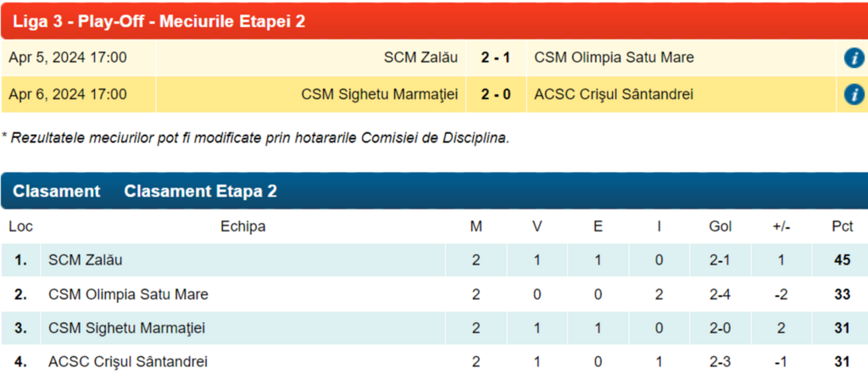Select CSM Olimpia Satu Mare standings row
Viewport: 868px width, 379px height.
(129, 294)
